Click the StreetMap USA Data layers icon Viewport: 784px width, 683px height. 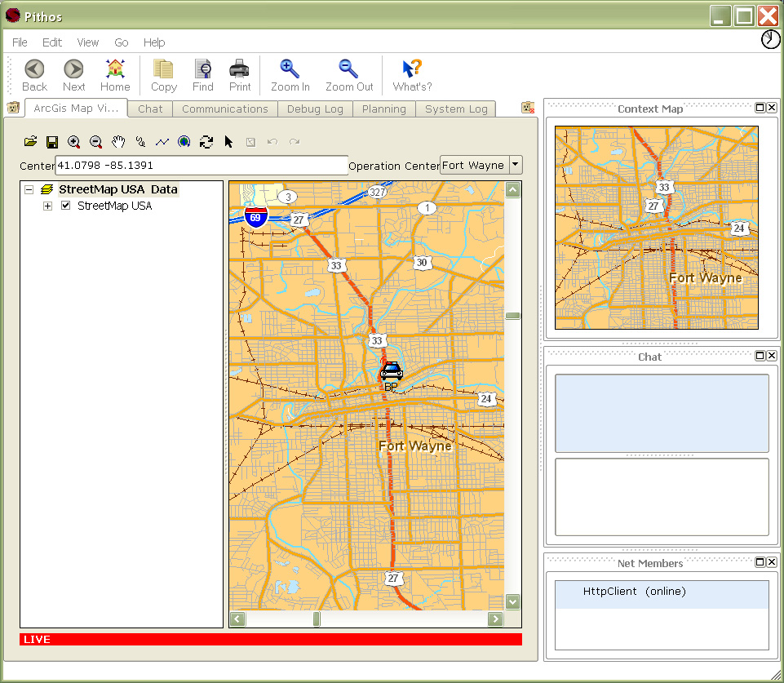[47, 189]
